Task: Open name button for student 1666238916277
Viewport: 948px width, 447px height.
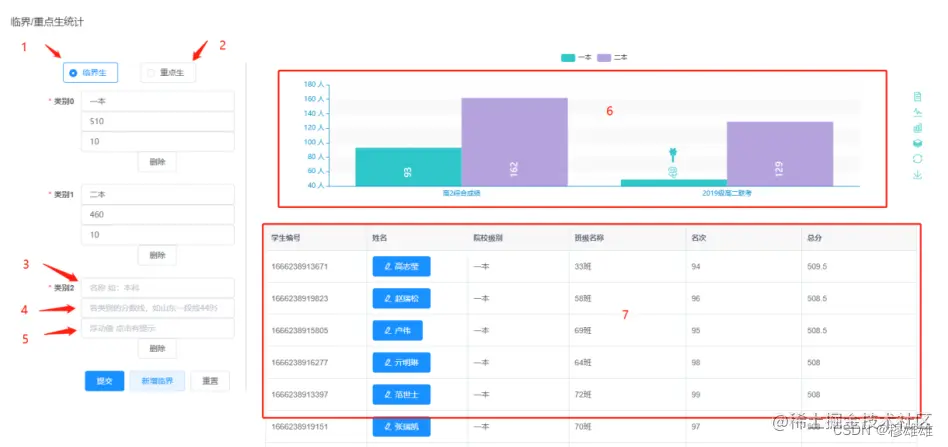Action: pyautogui.click(x=401, y=362)
